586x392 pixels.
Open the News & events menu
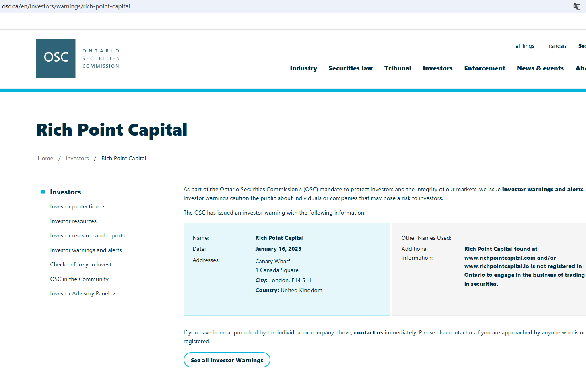coord(540,68)
